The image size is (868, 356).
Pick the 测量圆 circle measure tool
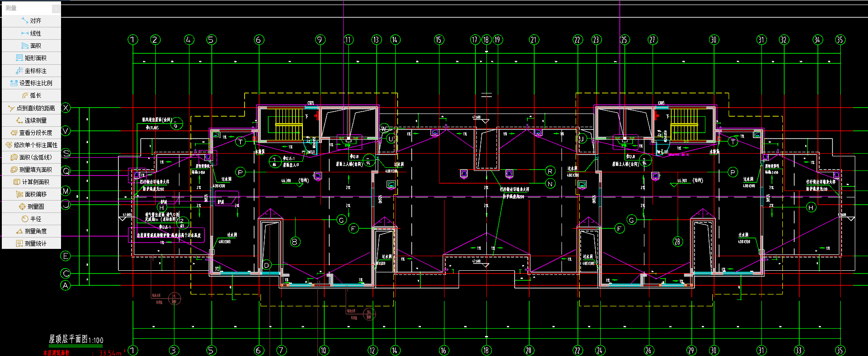31,206
